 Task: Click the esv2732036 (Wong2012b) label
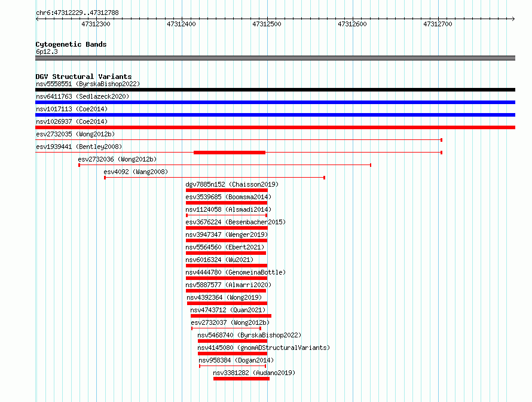click(x=117, y=159)
